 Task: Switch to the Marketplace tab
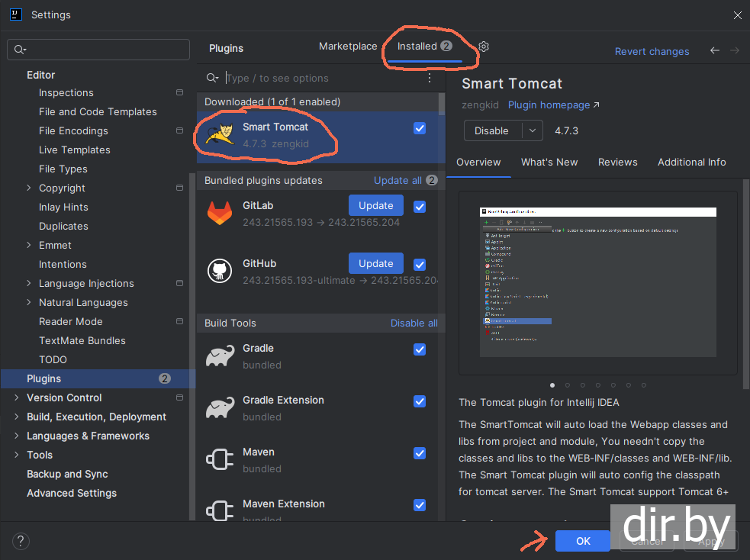tap(348, 47)
